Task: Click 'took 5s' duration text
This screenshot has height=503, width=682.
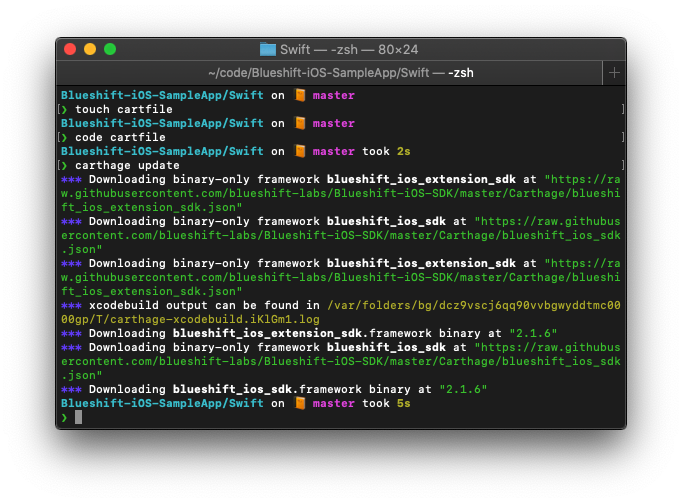Action: coord(386,403)
